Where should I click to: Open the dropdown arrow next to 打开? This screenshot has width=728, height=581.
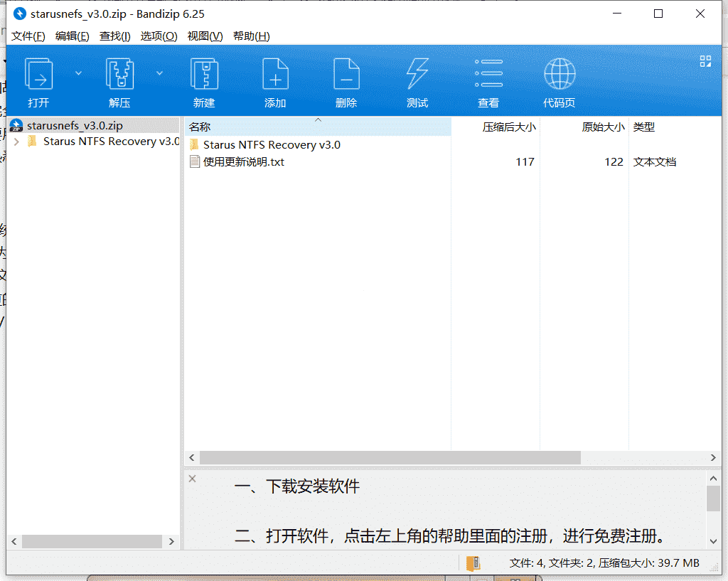click(78, 73)
